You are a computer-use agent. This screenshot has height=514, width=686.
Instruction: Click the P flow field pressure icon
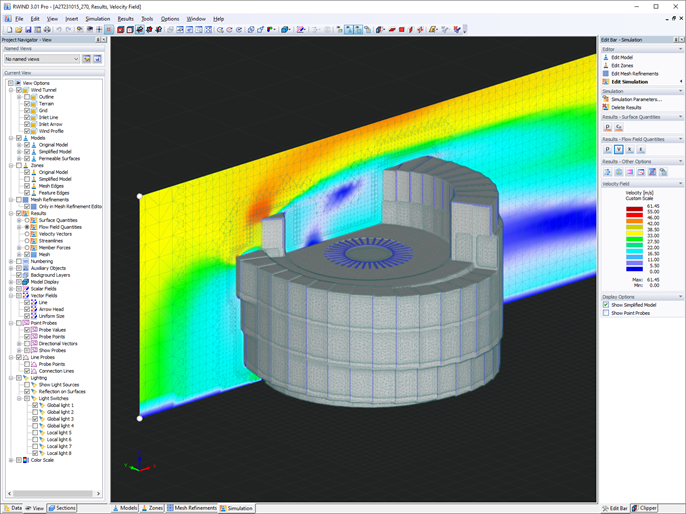click(607, 150)
